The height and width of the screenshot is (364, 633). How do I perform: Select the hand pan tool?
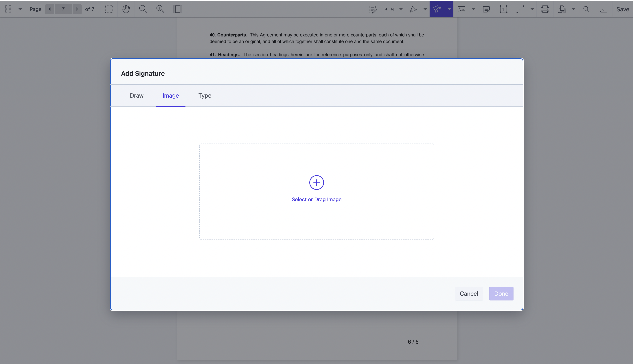[x=126, y=9]
